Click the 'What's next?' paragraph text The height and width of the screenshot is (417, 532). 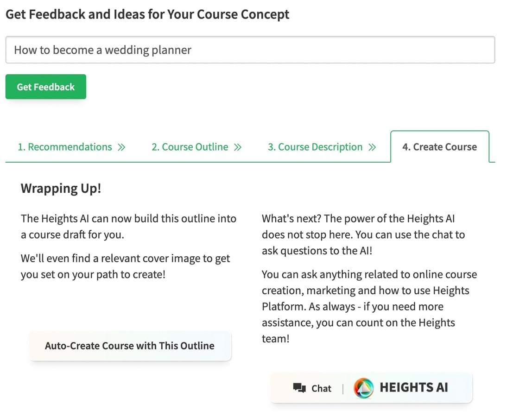pos(363,234)
